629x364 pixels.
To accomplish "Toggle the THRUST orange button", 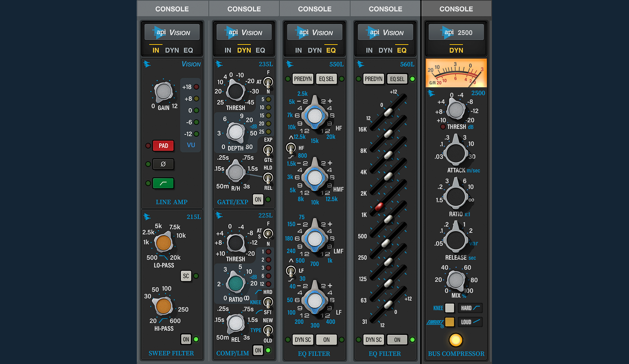I will (x=450, y=322).
